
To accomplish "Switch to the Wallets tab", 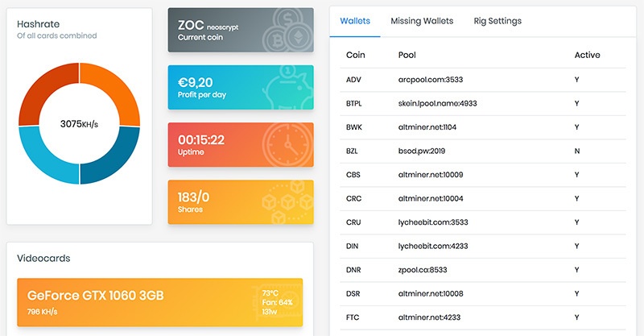I will click(355, 21).
